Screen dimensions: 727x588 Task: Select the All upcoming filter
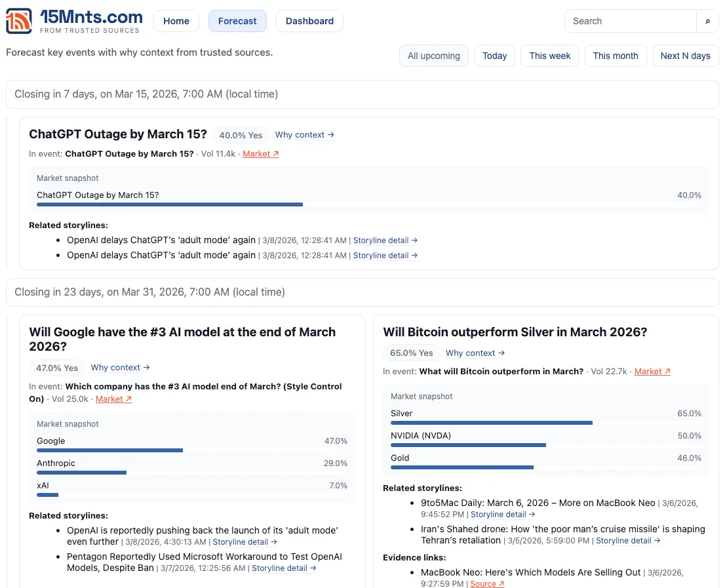point(434,56)
